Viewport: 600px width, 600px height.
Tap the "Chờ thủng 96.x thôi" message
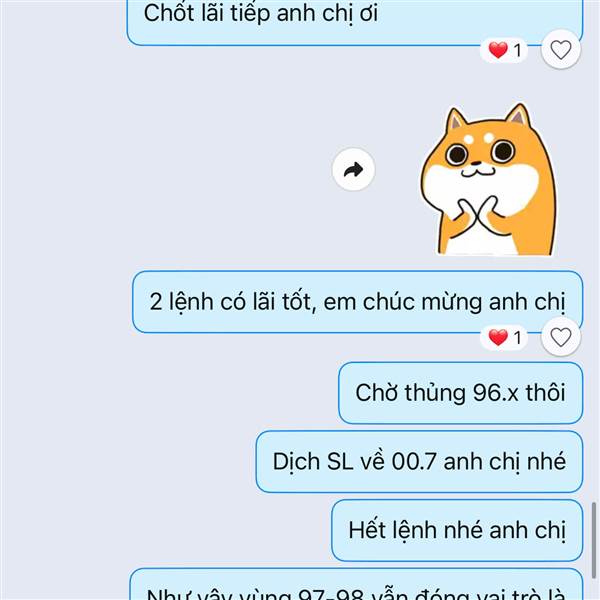[x=460, y=393]
